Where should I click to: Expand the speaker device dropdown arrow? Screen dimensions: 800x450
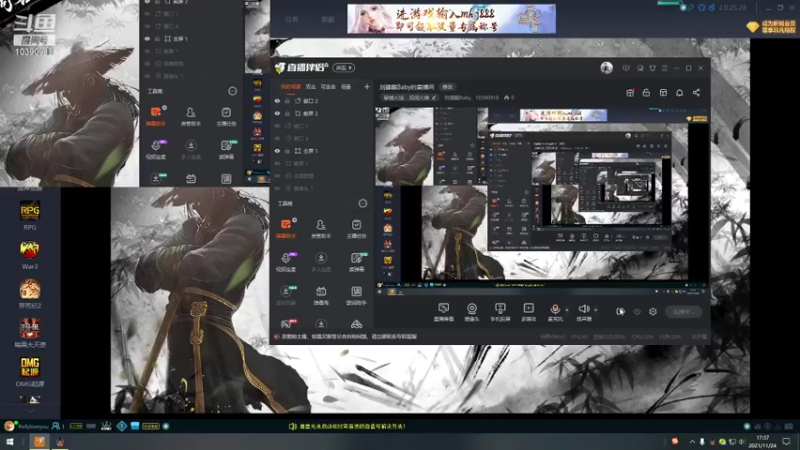(595, 310)
